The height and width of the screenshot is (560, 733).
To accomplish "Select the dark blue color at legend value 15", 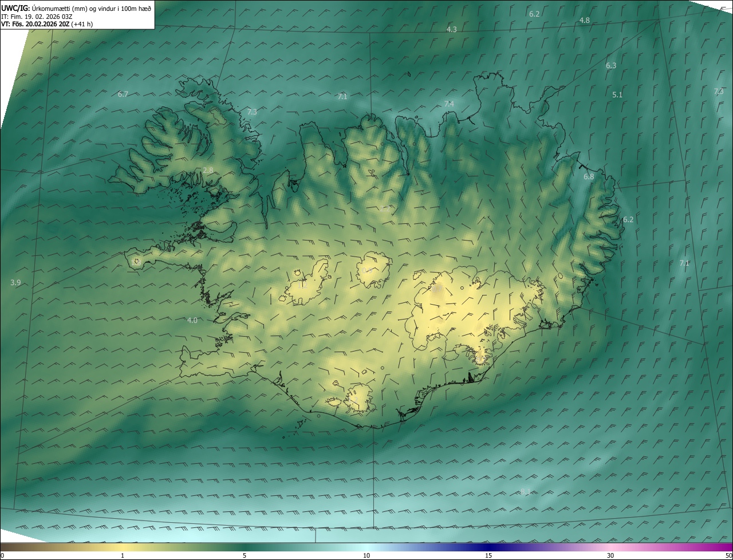I will [x=488, y=547].
